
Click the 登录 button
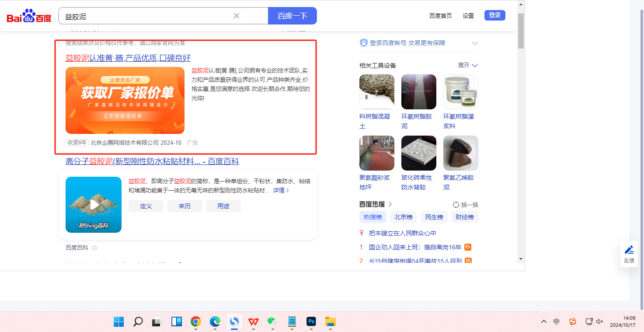tap(495, 15)
